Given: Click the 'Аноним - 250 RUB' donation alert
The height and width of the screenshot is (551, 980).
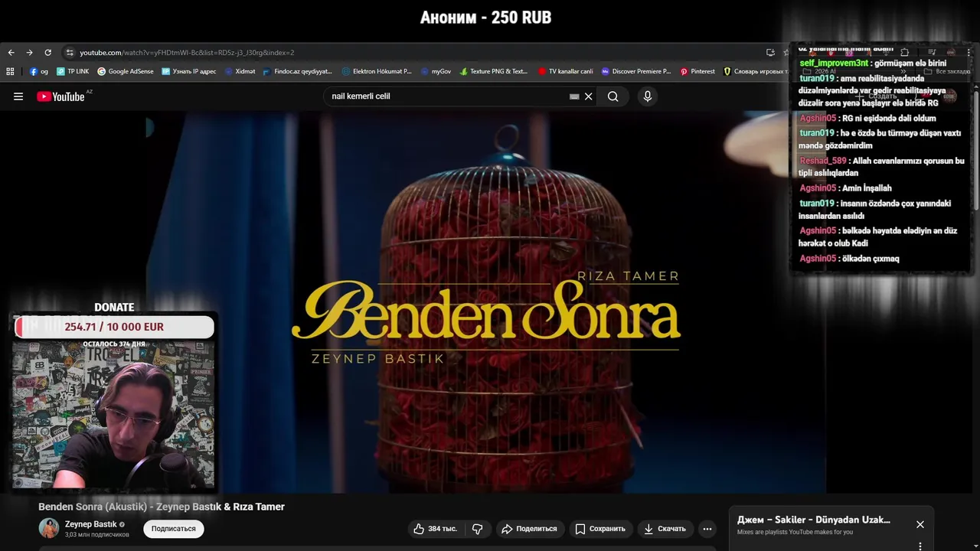Looking at the screenshot, I should (x=485, y=18).
